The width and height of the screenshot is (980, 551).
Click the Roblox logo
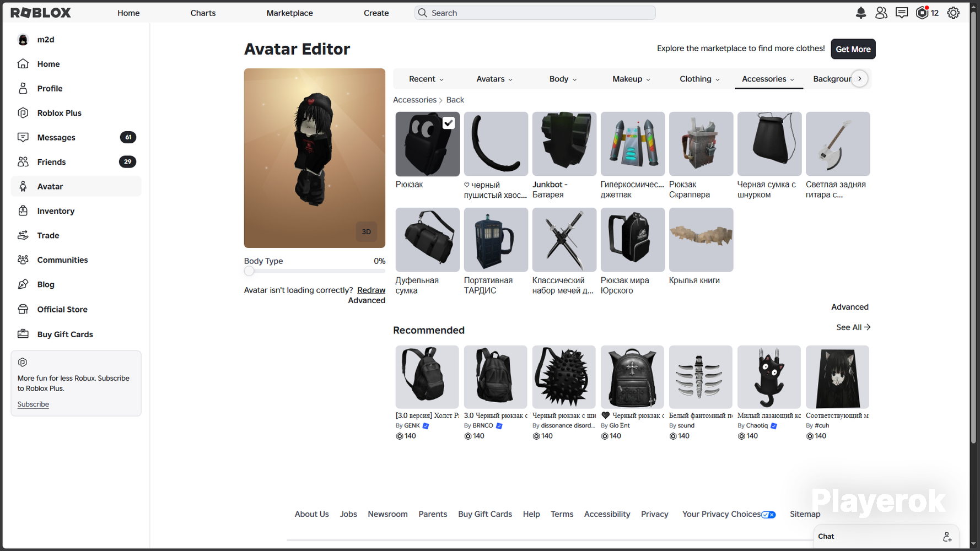coord(41,13)
